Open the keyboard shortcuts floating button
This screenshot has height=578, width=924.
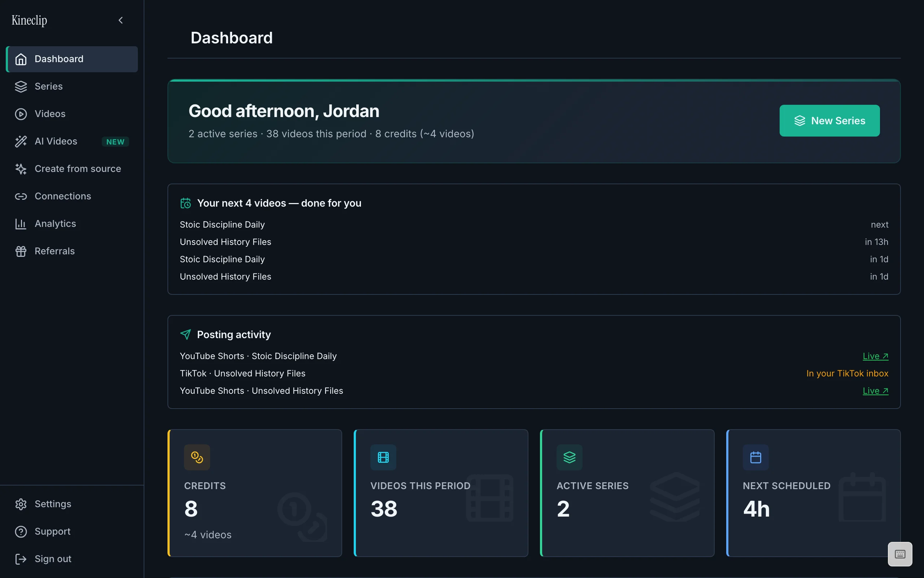(x=900, y=554)
